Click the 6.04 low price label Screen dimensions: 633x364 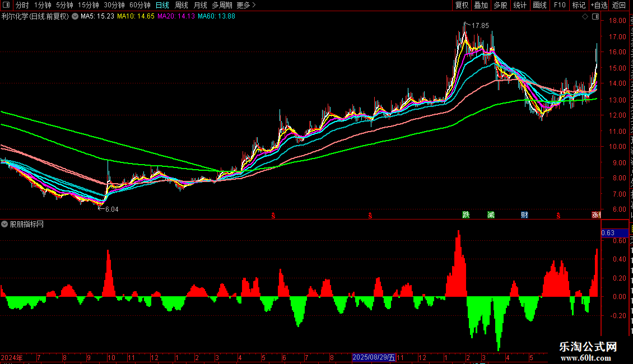click(112, 209)
